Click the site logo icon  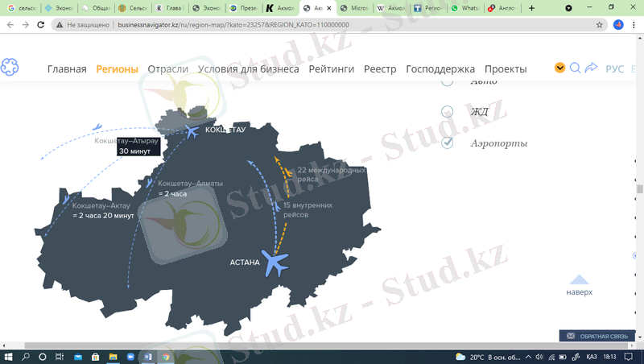(10, 68)
